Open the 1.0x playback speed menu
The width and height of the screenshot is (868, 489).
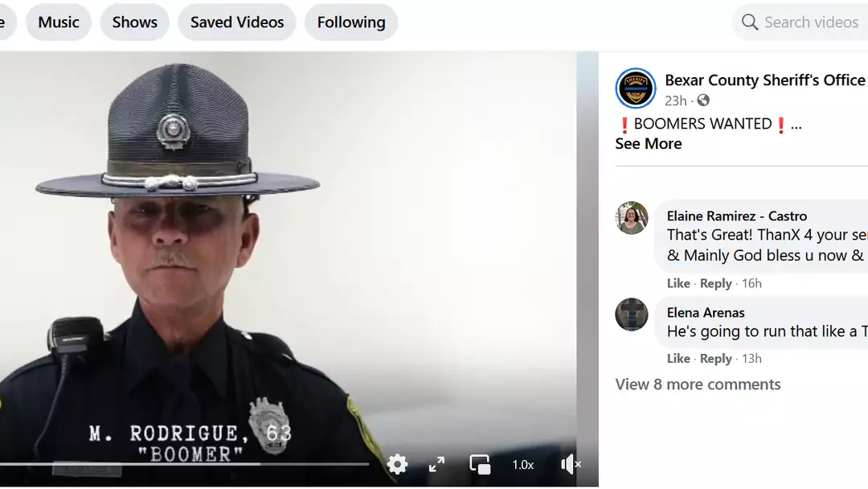pos(523,464)
